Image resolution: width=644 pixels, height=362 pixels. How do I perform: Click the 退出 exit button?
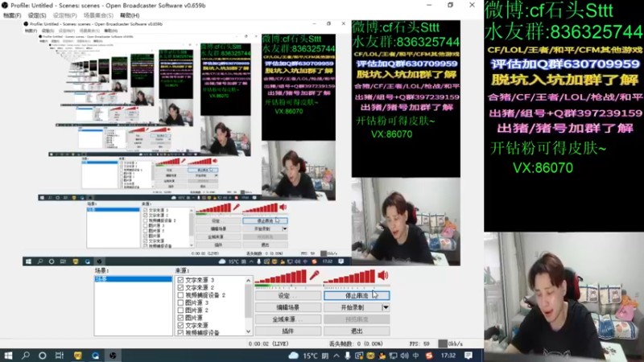tap(357, 331)
